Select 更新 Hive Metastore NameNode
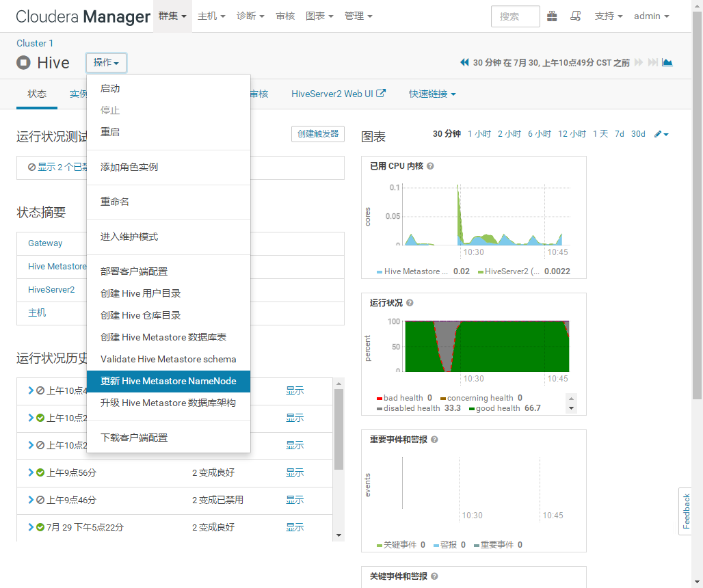Image resolution: width=703 pixels, height=588 pixels. (x=168, y=381)
